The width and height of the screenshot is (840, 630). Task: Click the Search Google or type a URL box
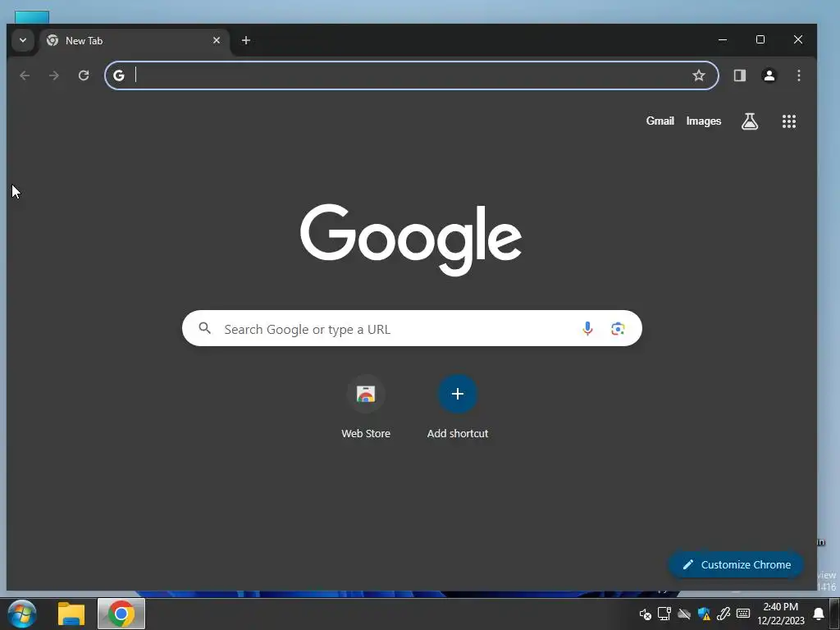point(412,328)
